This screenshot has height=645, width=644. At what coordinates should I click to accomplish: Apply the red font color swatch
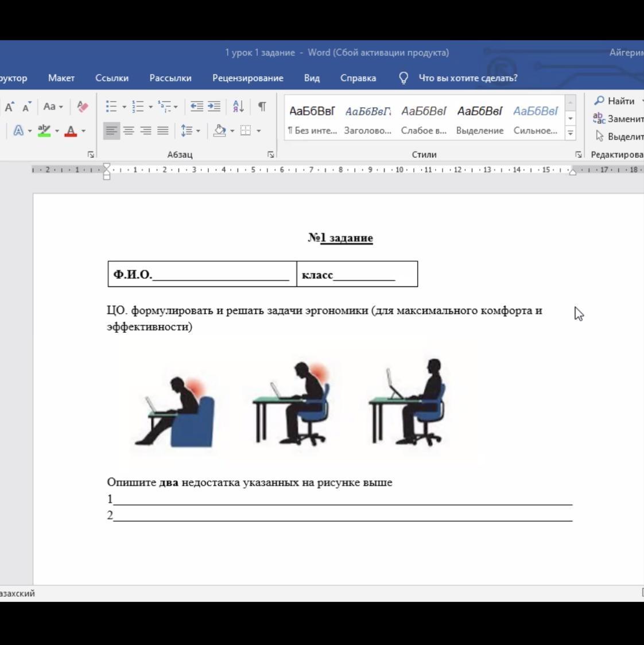[x=71, y=131]
